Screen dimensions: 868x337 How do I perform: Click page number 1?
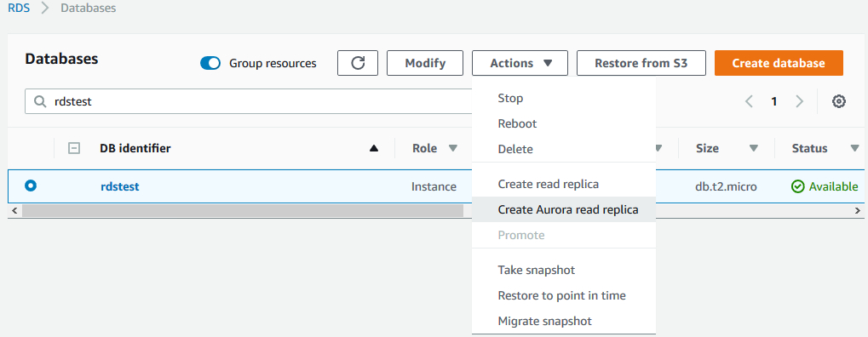(x=774, y=101)
